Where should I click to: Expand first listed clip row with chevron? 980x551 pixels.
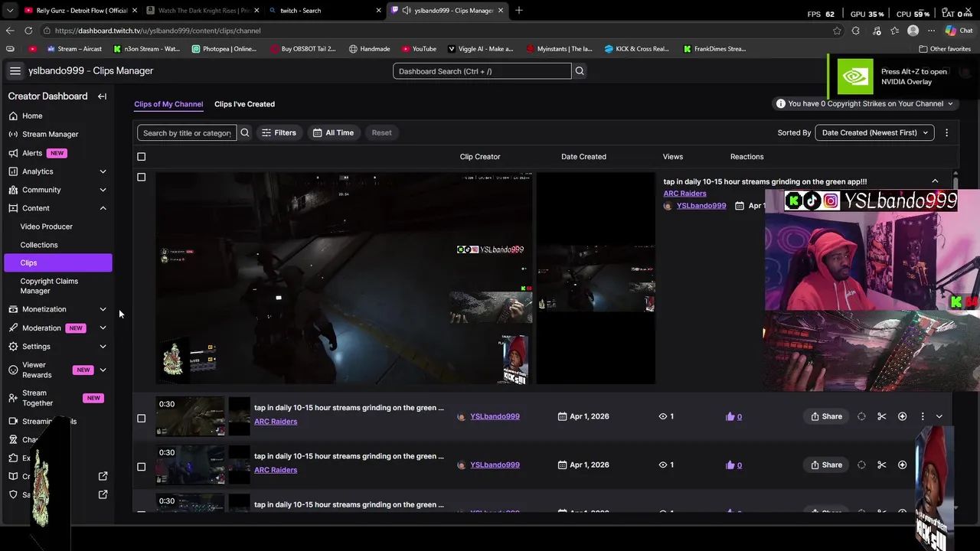point(939,416)
